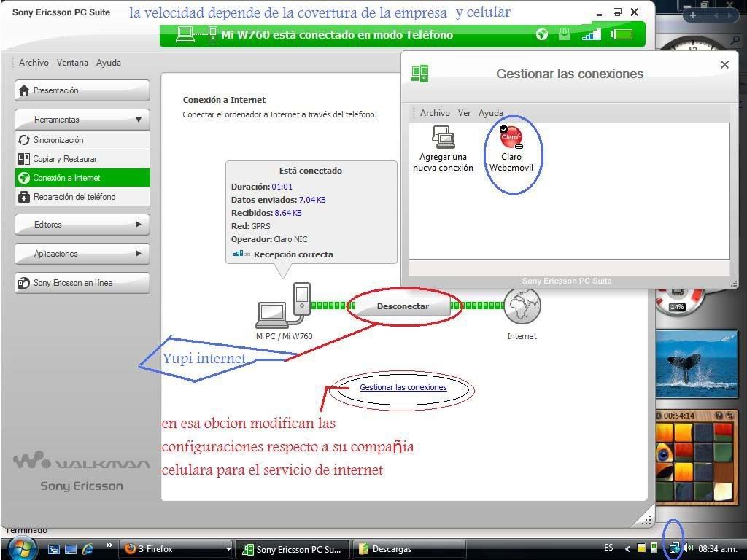Switch to the Descargas taskbar button
747x560 pixels.
click(409, 549)
